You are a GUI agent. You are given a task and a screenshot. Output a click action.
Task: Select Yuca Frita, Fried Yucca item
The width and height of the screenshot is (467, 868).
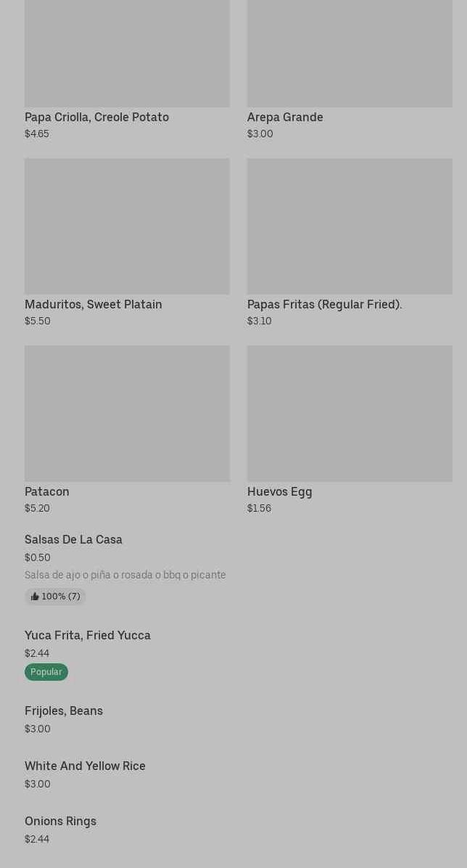point(88,635)
